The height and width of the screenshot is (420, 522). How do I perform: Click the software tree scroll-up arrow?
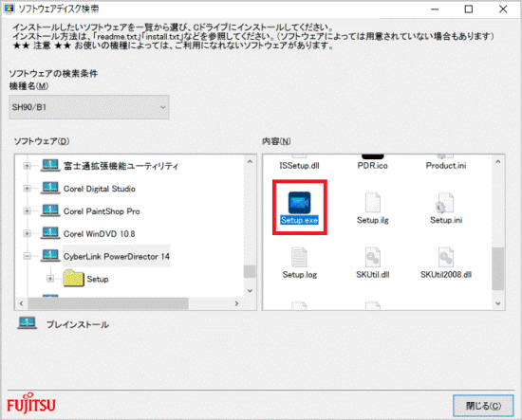tap(250, 161)
